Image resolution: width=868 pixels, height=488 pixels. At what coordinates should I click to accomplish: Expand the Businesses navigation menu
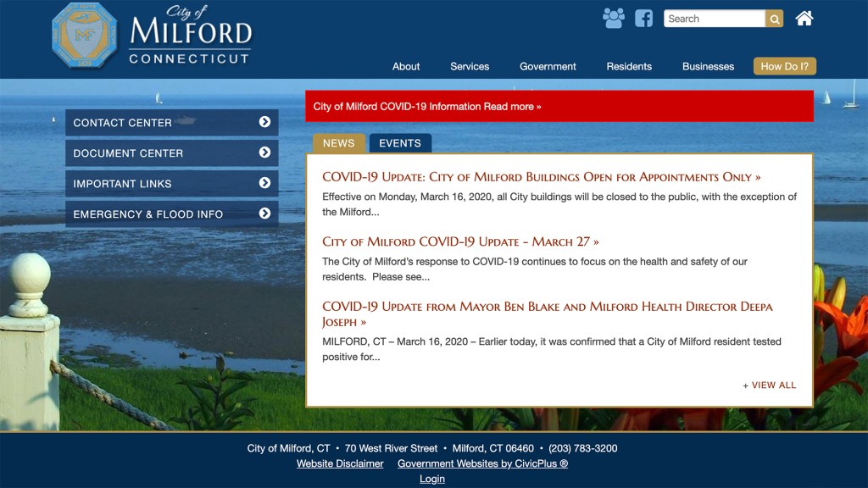(x=708, y=66)
